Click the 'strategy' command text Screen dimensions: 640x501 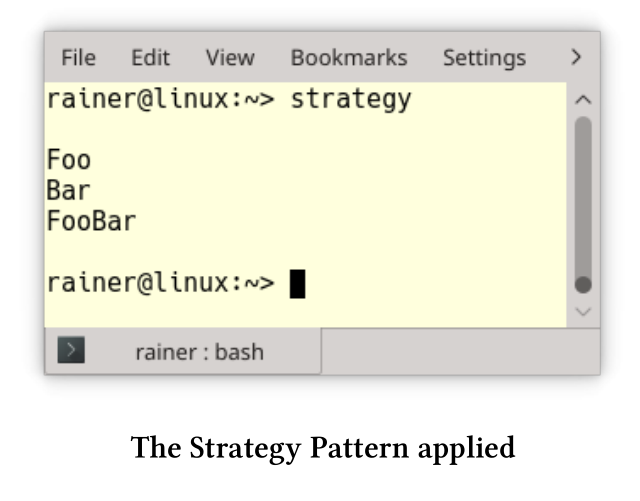pyautogui.click(x=351, y=100)
